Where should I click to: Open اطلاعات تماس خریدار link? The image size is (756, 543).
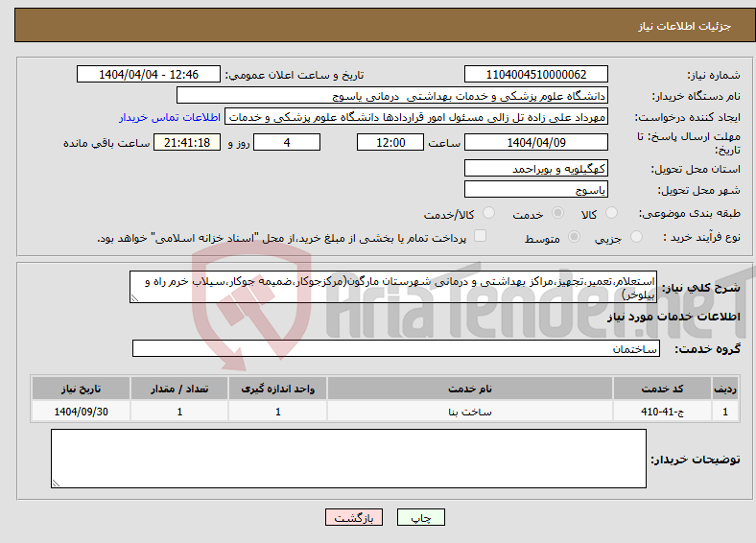(x=170, y=117)
